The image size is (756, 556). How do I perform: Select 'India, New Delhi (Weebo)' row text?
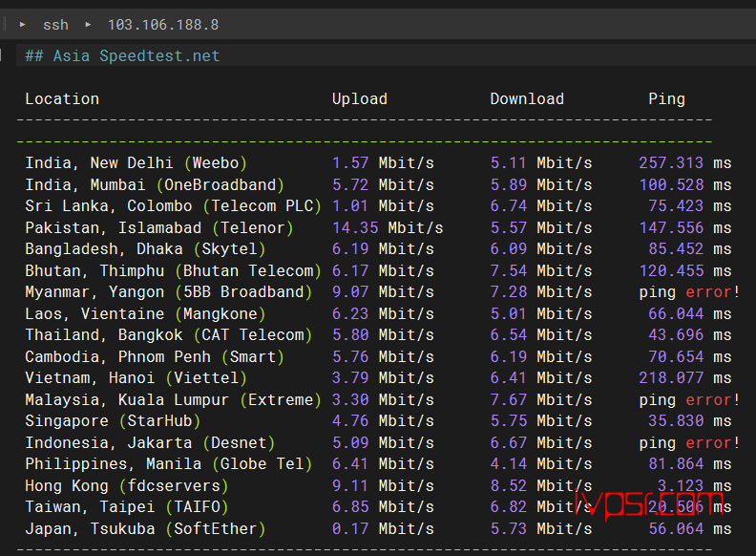136,163
